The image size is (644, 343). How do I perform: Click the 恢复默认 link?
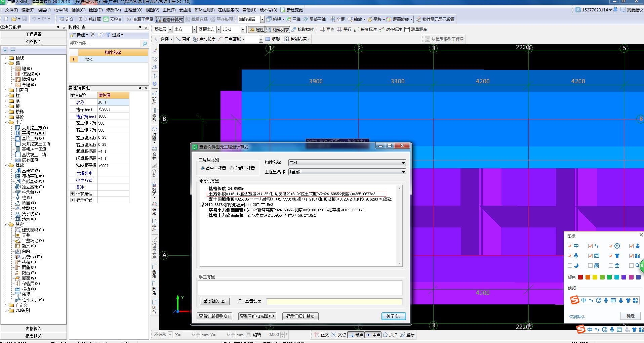click(x=577, y=316)
